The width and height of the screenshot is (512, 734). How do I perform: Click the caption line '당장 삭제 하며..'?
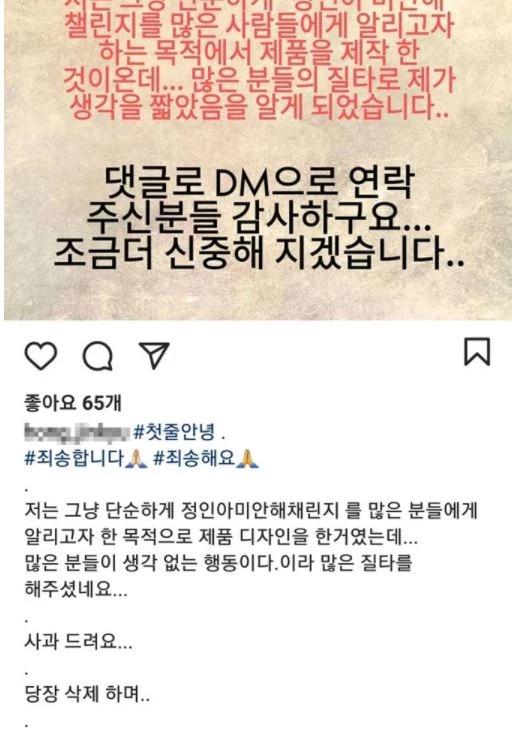pos(87,694)
